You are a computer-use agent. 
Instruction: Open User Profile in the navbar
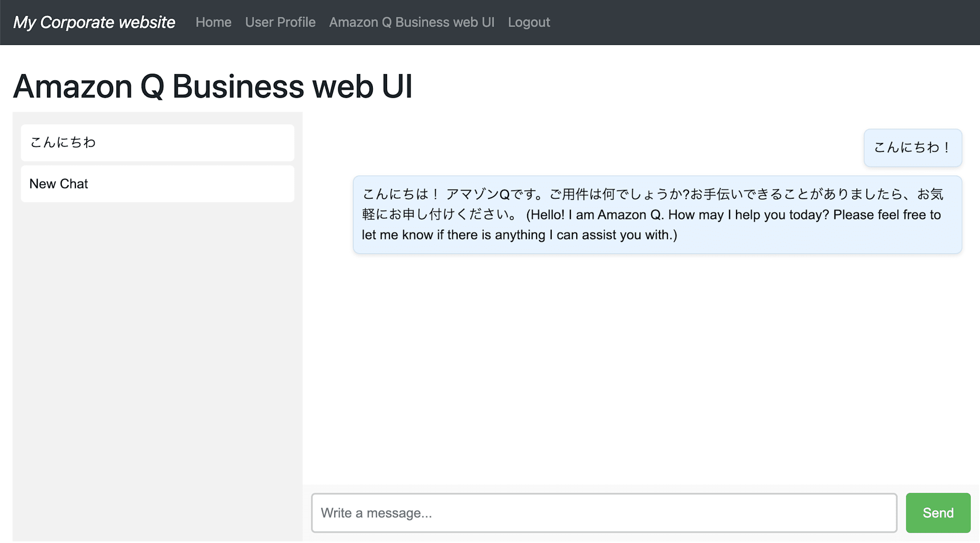click(x=280, y=23)
